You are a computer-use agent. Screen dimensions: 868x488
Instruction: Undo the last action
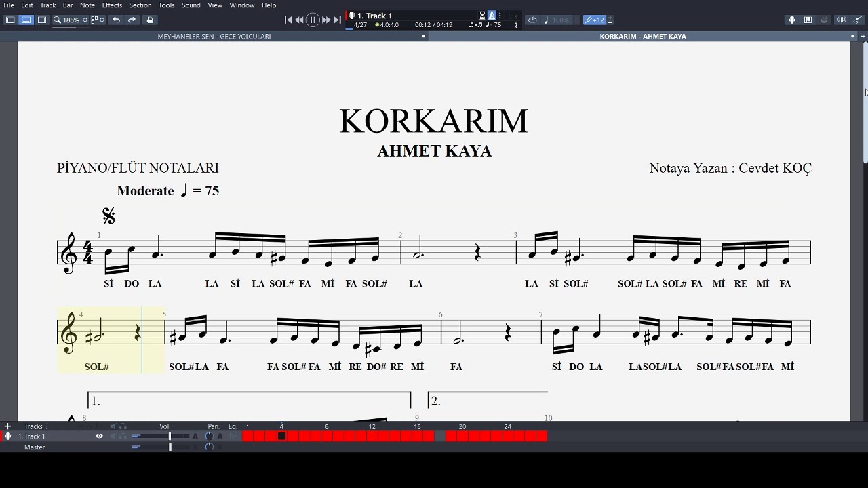[x=117, y=20]
